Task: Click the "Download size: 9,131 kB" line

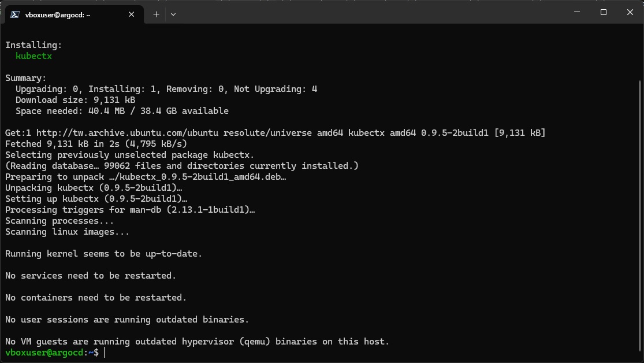Action: 75,100
